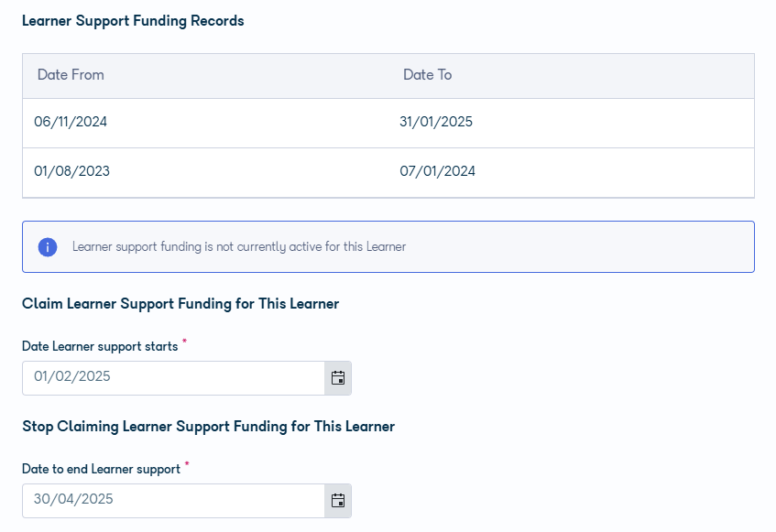776x532 pixels.
Task: Sort by the Date To column header
Action: pyautogui.click(x=428, y=75)
